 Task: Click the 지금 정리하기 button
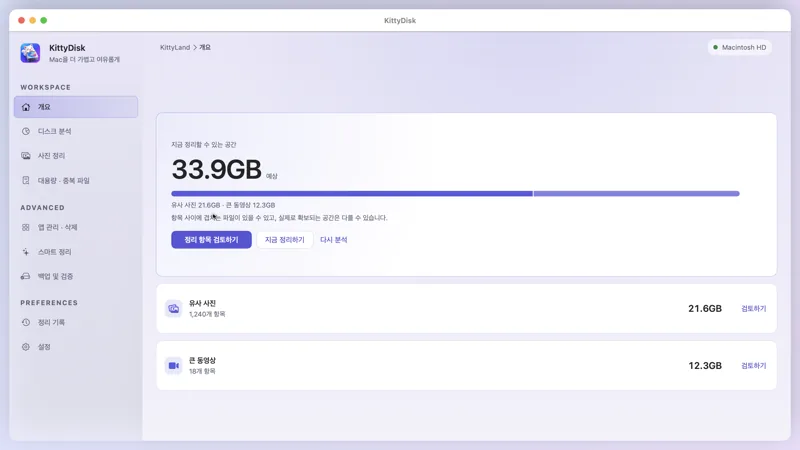285,240
